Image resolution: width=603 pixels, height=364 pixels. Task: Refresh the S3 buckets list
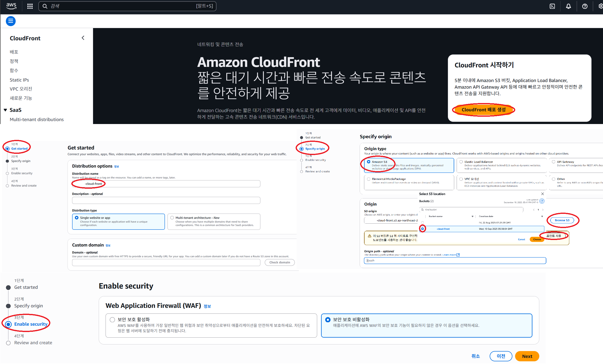coord(542,201)
